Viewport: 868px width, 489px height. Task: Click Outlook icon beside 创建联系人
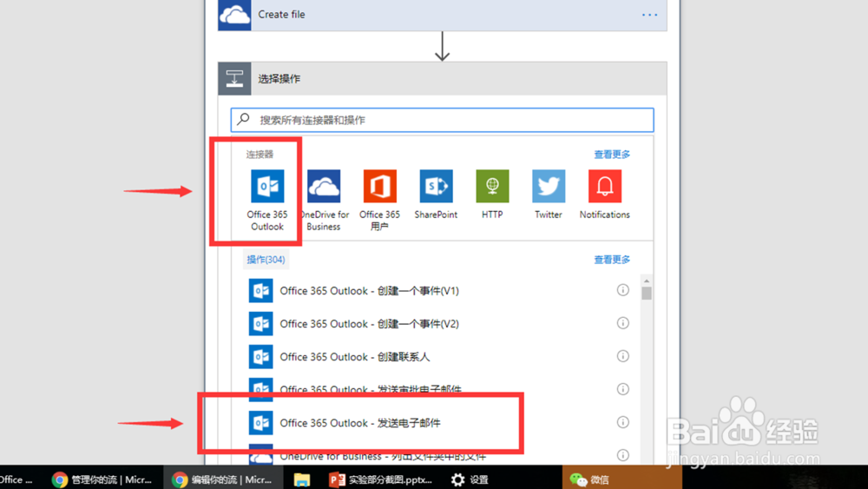[x=260, y=357]
